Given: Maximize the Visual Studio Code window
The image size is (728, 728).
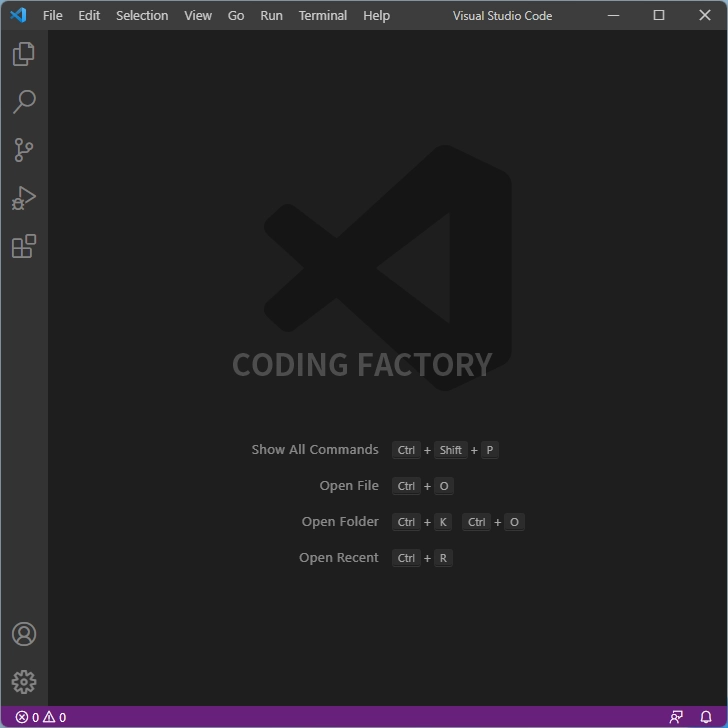Looking at the screenshot, I should (x=658, y=15).
